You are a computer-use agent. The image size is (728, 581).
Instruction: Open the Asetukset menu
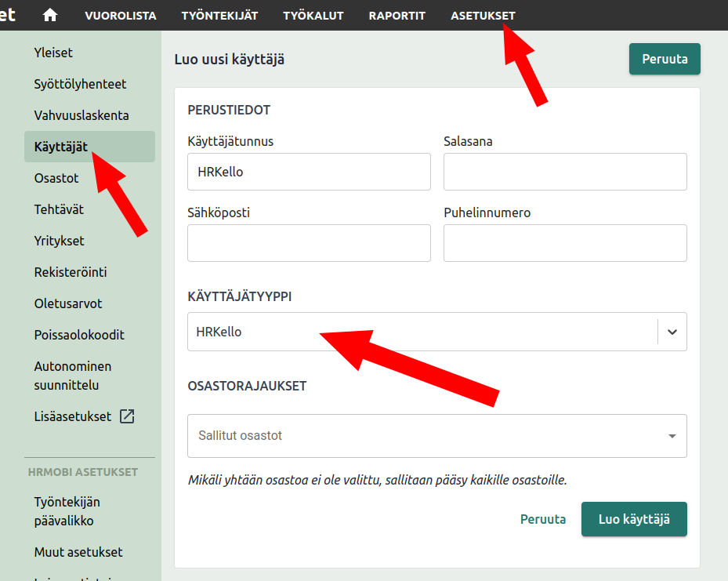(483, 16)
